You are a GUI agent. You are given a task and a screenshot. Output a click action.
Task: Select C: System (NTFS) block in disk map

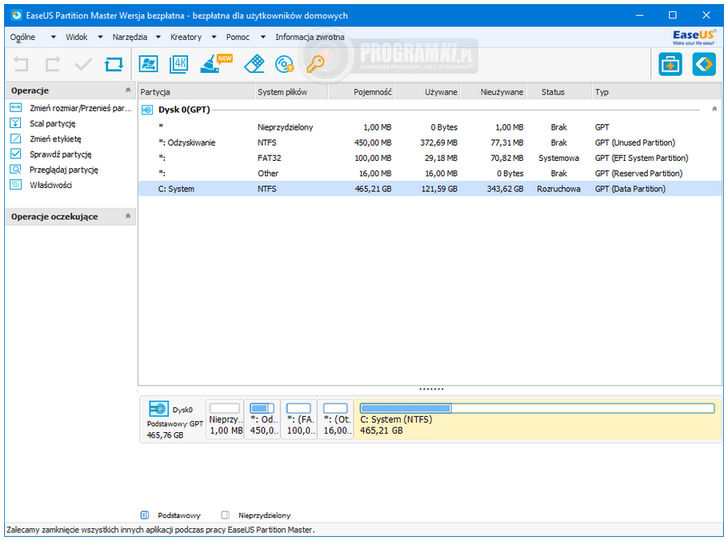tap(537, 419)
